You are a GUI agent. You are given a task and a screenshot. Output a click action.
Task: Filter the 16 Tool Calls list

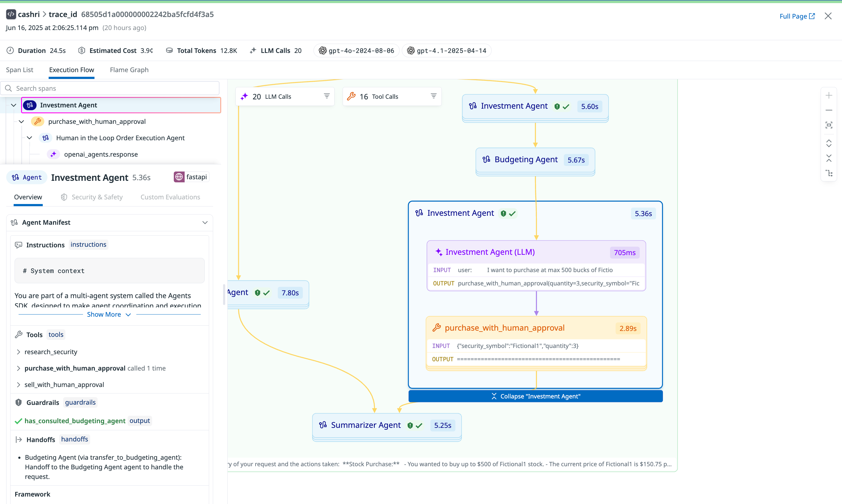click(433, 96)
